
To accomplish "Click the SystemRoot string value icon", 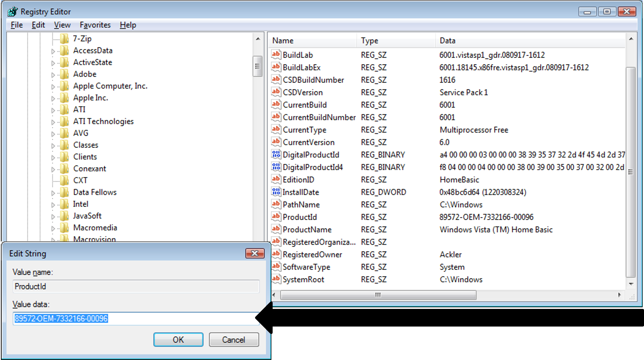I will pos(276,279).
